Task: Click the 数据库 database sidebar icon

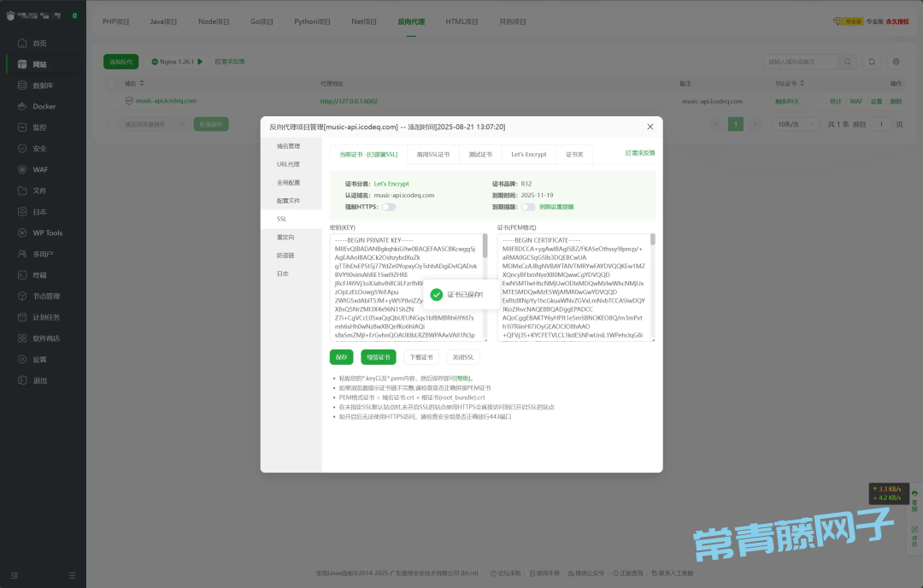Action: pos(24,85)
